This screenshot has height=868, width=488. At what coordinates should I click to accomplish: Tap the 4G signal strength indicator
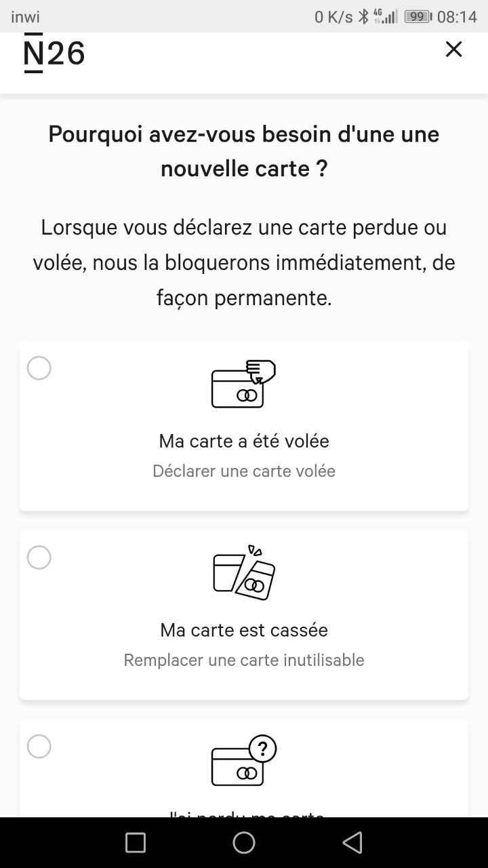point(385,16)
